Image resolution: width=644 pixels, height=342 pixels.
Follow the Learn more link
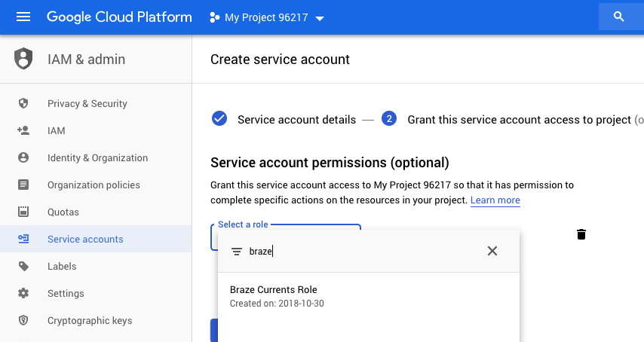pos(495,200)
